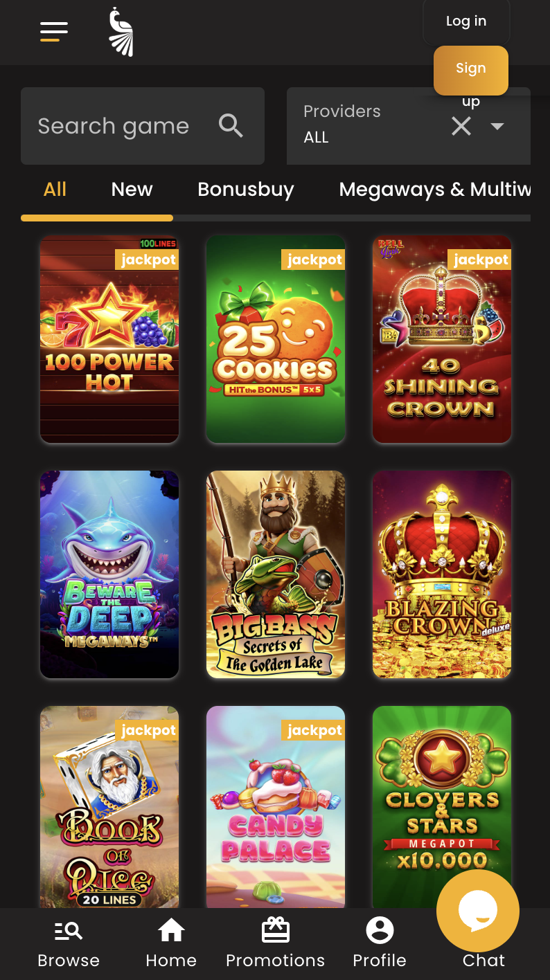Launch Big Bass Secrets of Golden Lake
550x980 pixels.
[x=276, y=574]
